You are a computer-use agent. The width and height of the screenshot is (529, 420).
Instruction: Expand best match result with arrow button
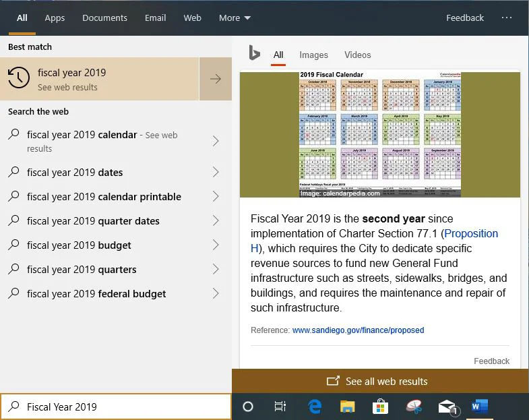(x=216, y=79)
